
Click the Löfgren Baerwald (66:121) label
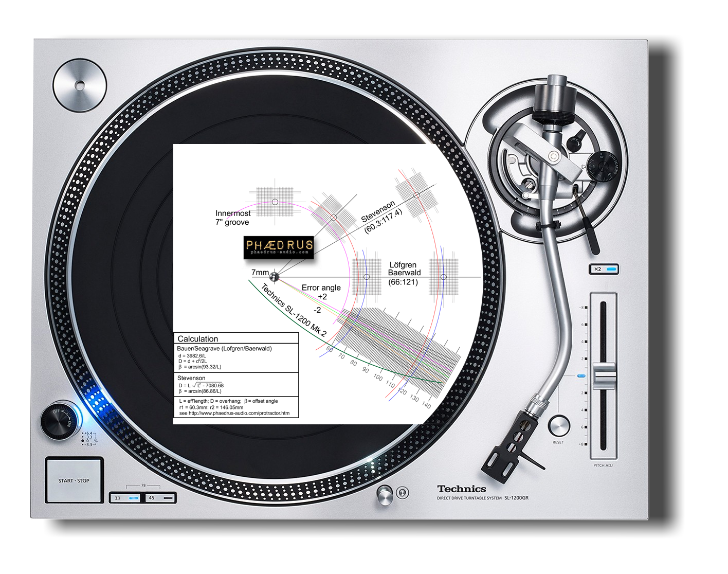[x=404, y=273]
